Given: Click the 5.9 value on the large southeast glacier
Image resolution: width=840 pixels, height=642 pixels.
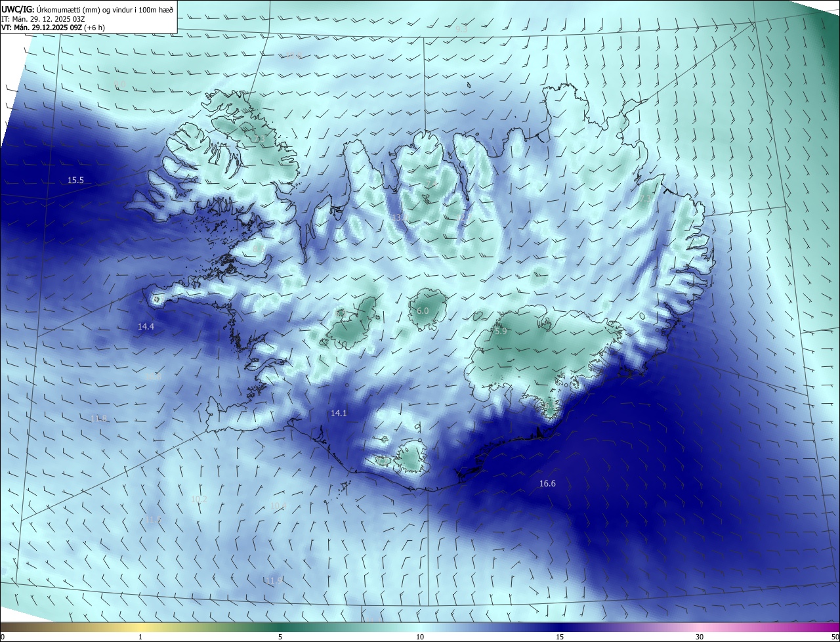Looking at the screenshot, I should click(501, 332).
